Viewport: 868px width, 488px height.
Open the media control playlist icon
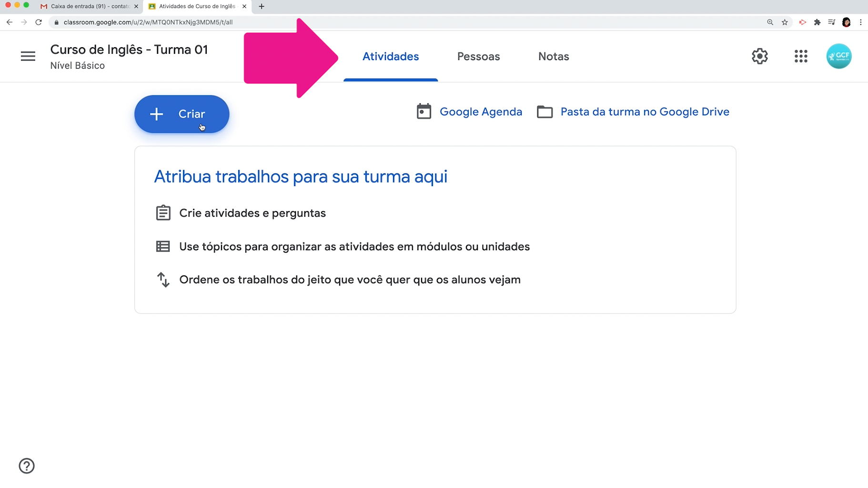coord(831,22)
